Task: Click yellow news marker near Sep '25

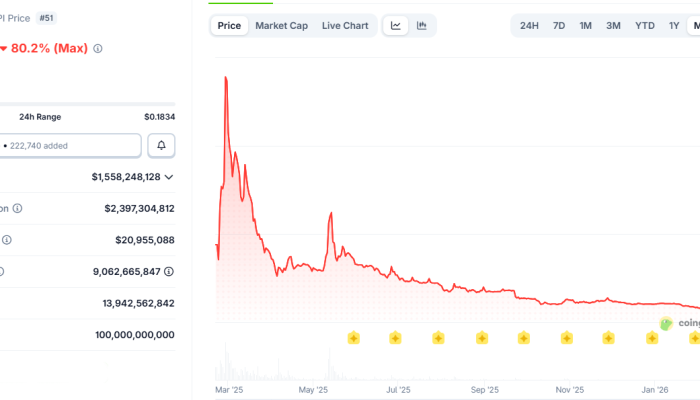Action: tap(482, 338)
